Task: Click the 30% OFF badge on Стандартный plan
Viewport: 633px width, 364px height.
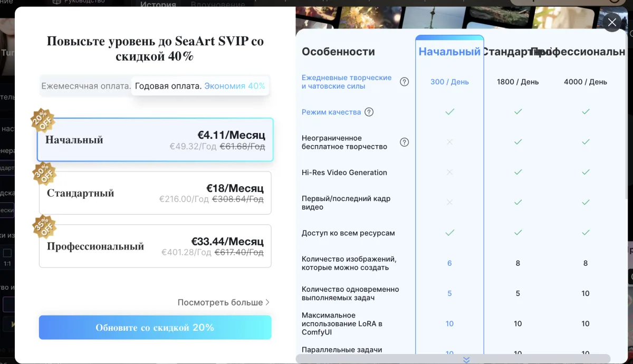Action: pyautogui.click(x=44, y=174)
